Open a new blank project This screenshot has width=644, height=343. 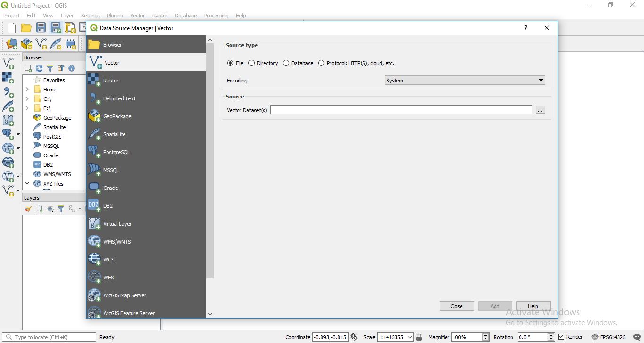pos(11,27)
